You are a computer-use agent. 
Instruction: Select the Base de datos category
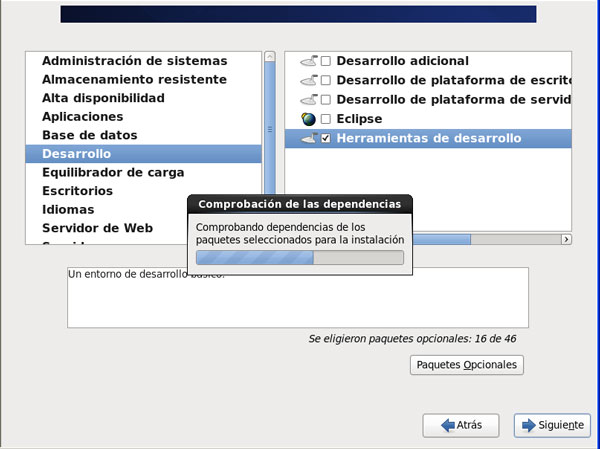pos(89,135)
